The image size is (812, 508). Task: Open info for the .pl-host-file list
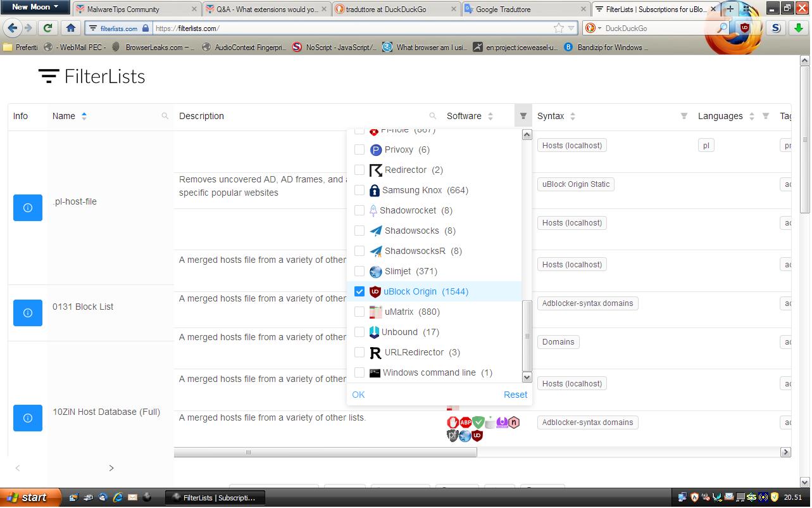click(x=28, y=208)
